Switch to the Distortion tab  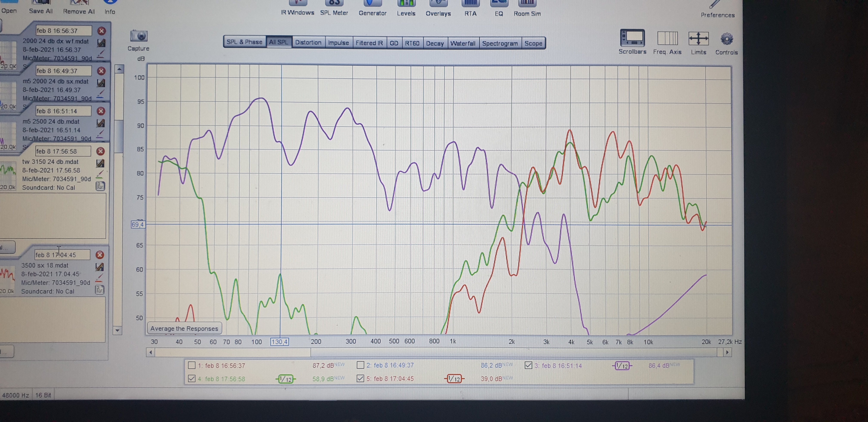coord(308,42)
